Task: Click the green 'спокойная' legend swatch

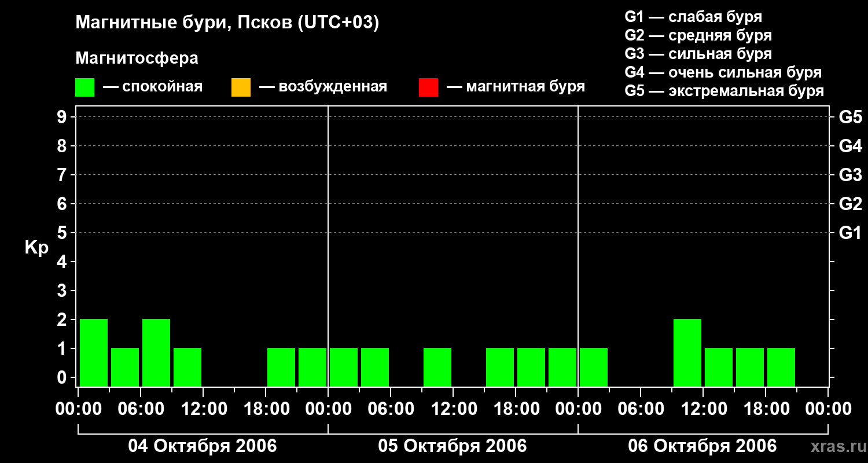Action: (x=84, y=87)
